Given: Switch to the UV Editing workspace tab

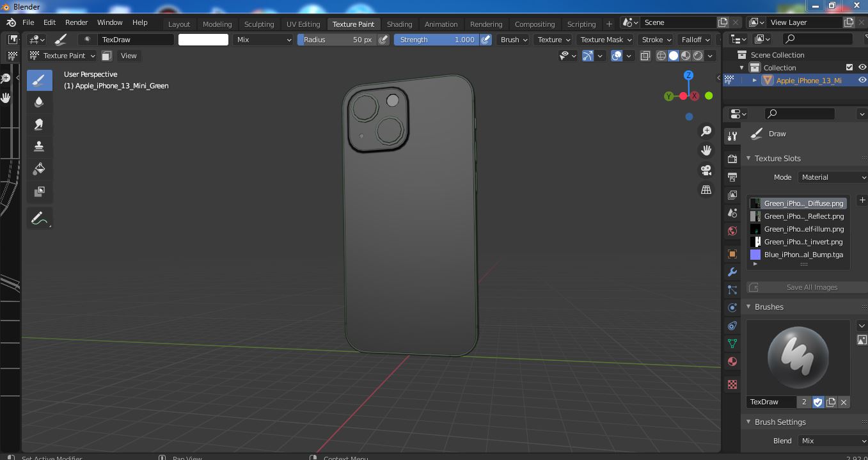Looking at the screenshot, I should (x=303, y=24).
